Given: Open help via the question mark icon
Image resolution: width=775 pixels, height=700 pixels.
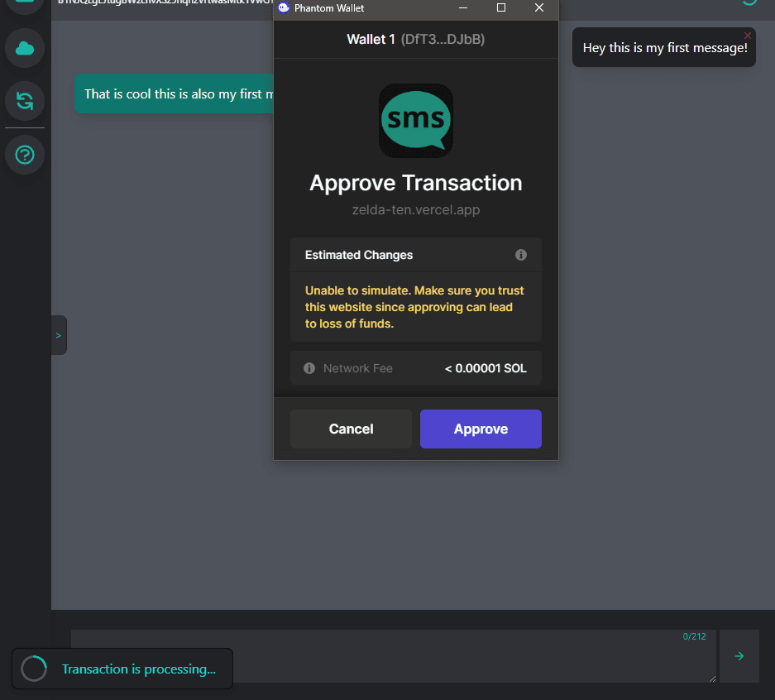Looking at the screenshot, I should pos(25,155).
